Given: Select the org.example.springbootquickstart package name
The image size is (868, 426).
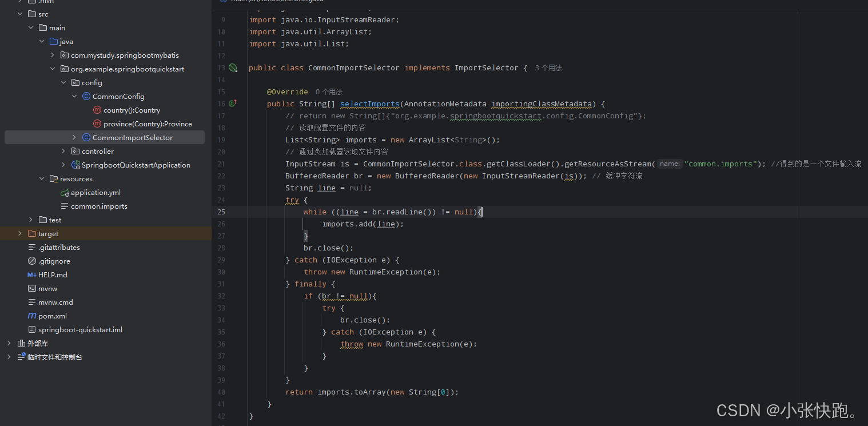Looking at the screenshot, I should click(128, 69).
